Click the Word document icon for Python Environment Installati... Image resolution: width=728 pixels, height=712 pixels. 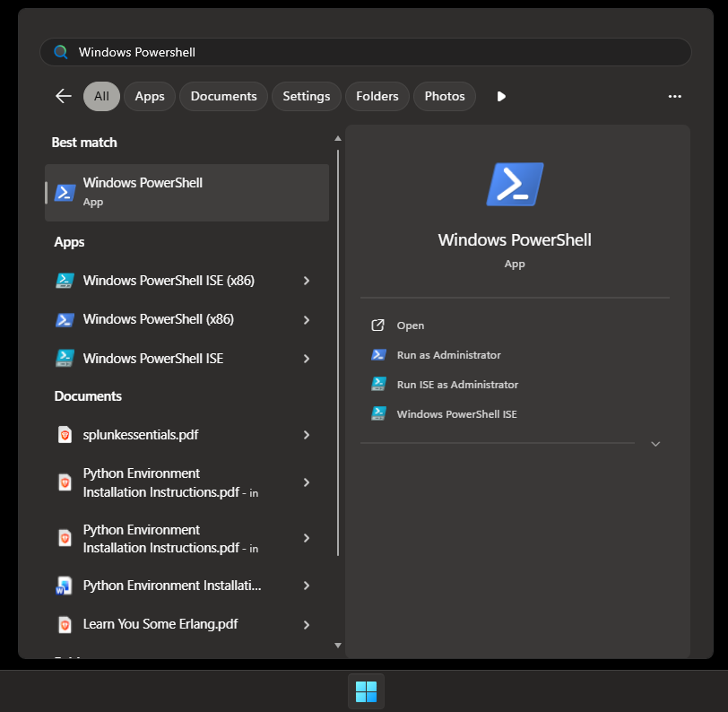coord(64,586)
